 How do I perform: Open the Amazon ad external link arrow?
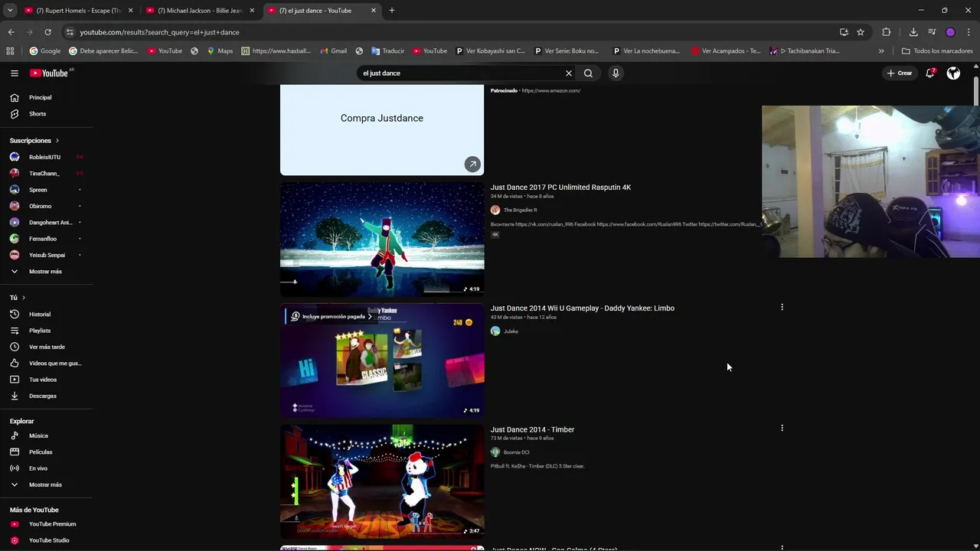472,164
